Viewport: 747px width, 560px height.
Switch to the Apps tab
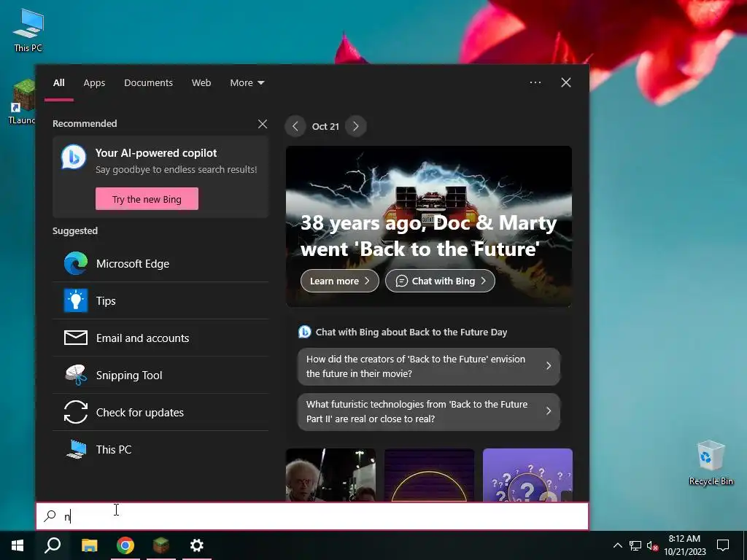click(94, 83)
